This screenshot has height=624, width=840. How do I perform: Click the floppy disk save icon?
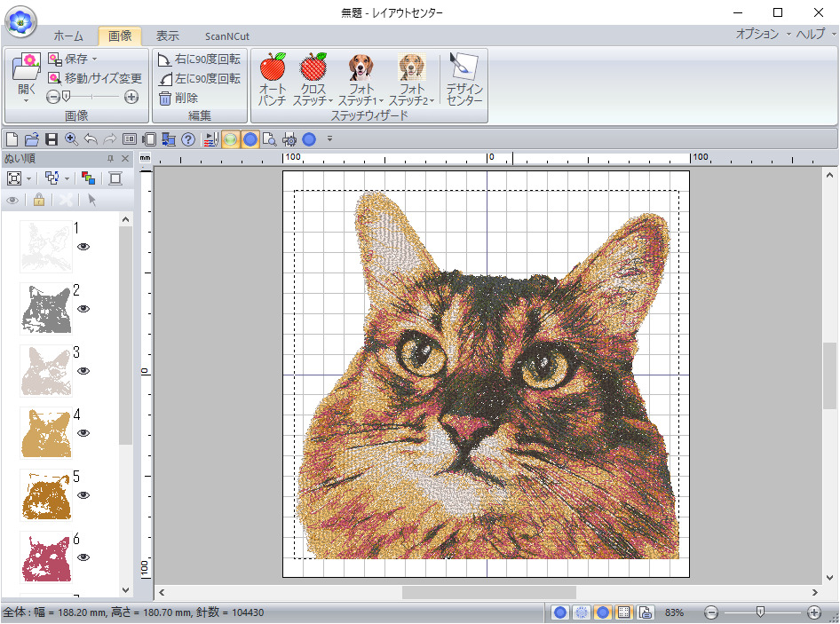(52, 139)
